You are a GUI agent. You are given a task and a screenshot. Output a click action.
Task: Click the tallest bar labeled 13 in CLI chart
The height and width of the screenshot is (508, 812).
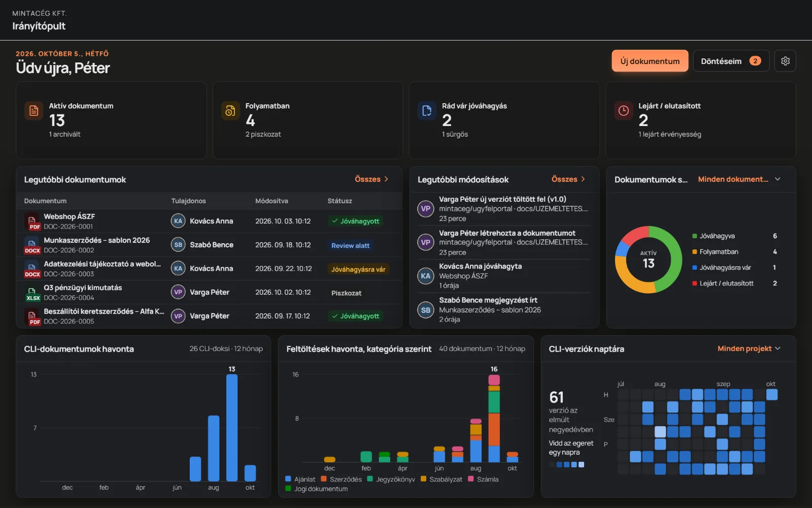tap(232, 428)
